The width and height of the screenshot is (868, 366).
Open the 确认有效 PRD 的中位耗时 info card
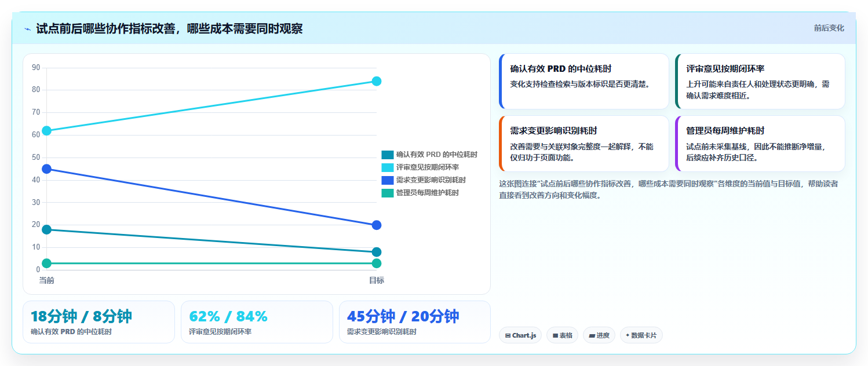[584, 81]
